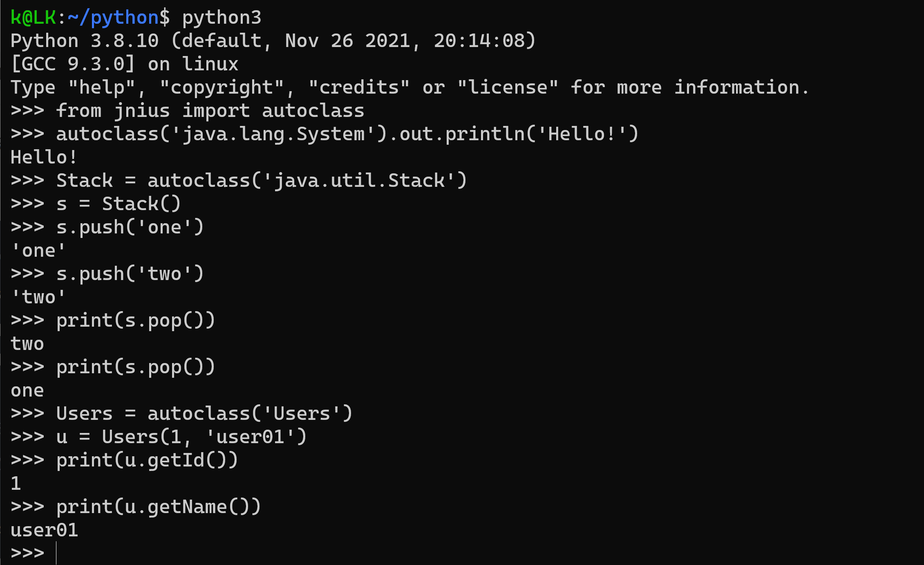The image size is (924, 565).
Task: Click the "s = Stack()" line
Action: point(119,204)
